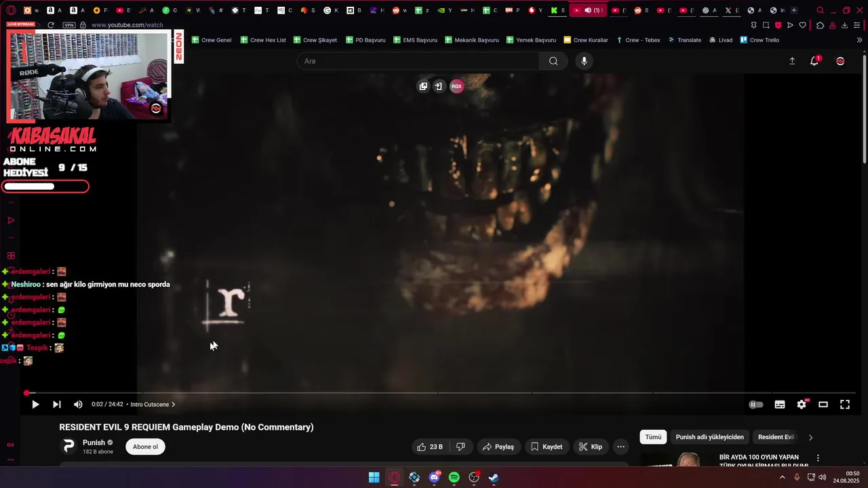Expand the Intro Cutscene chapter list

click(153, 405)
